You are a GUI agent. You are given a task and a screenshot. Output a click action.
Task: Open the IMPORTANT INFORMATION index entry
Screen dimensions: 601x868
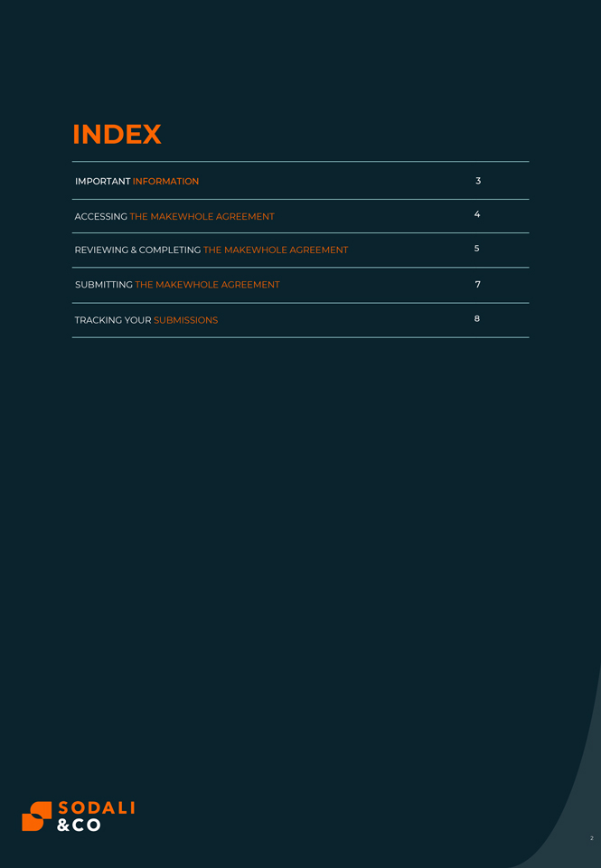point(300,181)
